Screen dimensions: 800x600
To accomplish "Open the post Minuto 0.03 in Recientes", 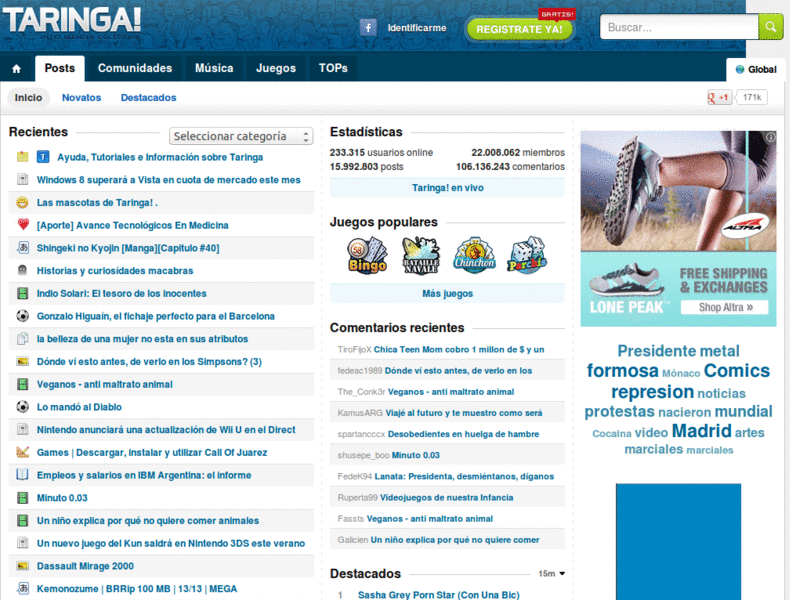I will (62, 497).
